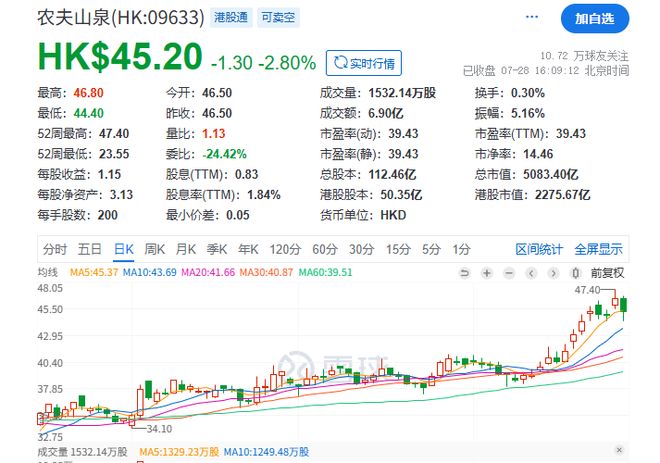Click the 量比 value 1.13
Screen dimensions: 660x463
pyautogui.click(x=213, y=133)
